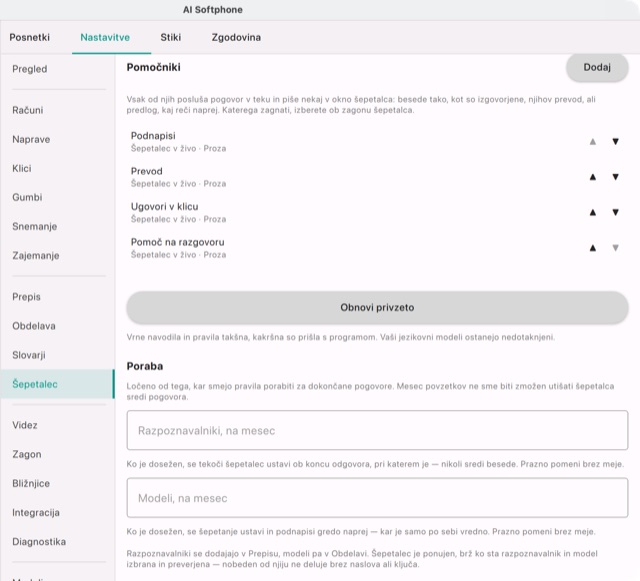Open the Ugovori v klicu assistant
The height and width of the screenshot is (581, 640).
tap(377, 212)
